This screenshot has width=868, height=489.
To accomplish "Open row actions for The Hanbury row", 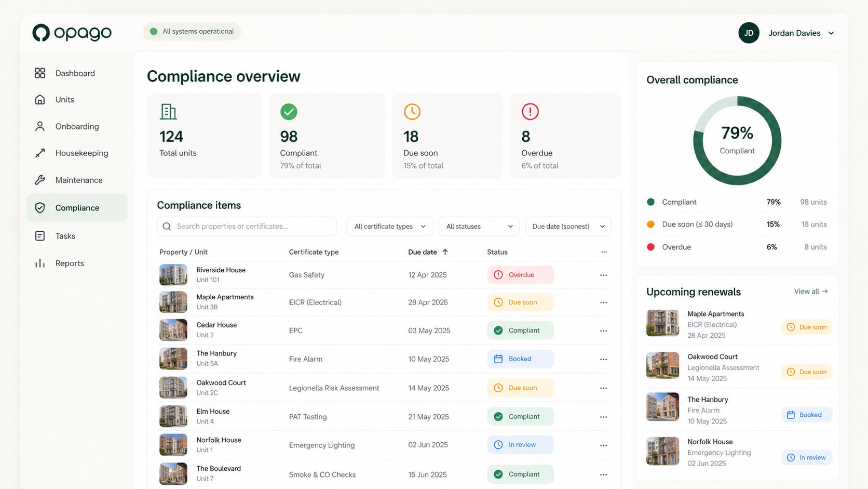I will pyautogui.click(x=603, y=359).
